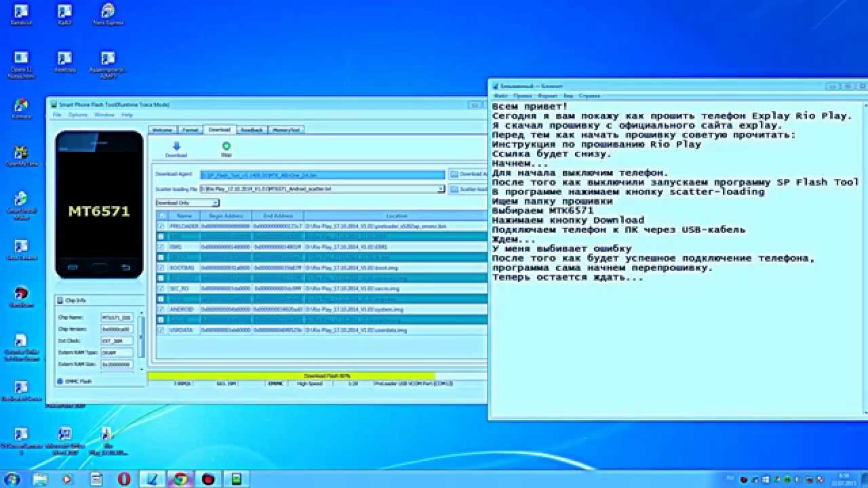The image size is (868, 488).
Task: Click the Opera taskbar icon
Action: 124,479
